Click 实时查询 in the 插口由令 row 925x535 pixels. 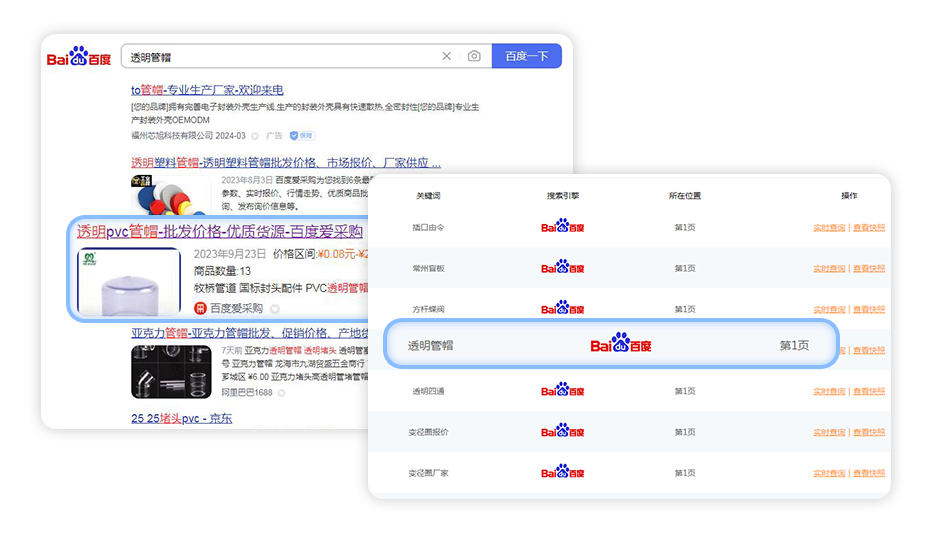tap(829, 228)
